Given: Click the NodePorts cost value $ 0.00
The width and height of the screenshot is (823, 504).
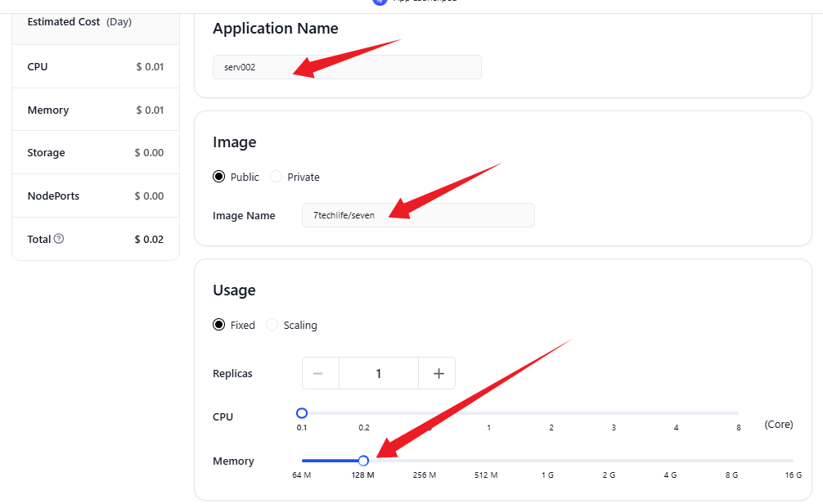Looking at the screenshot, I should (x=149, y=196).
